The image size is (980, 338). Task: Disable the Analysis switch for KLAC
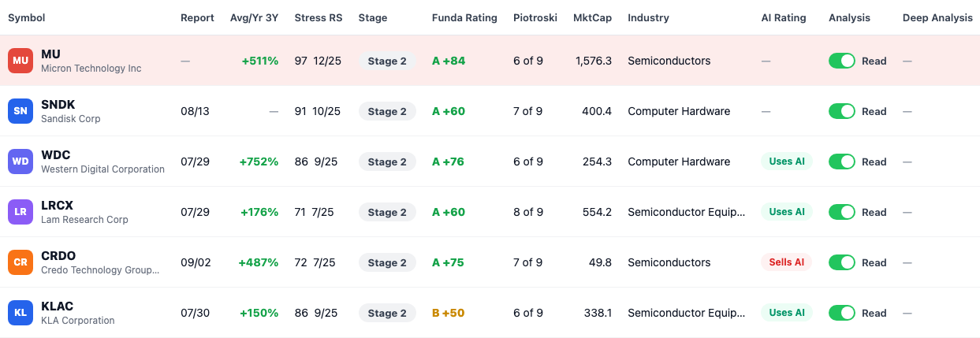(842, 313)
